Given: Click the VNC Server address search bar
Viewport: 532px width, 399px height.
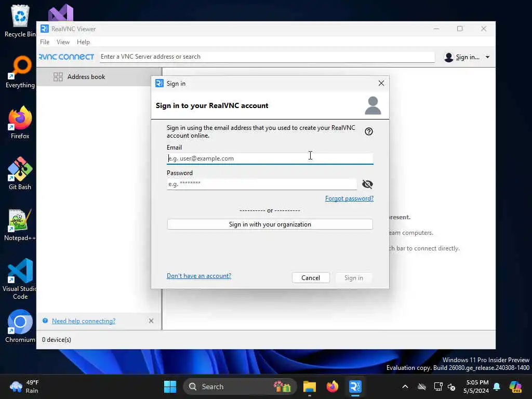Looking at the screenshot, I should pyautogui.click(x=267, y=57).
